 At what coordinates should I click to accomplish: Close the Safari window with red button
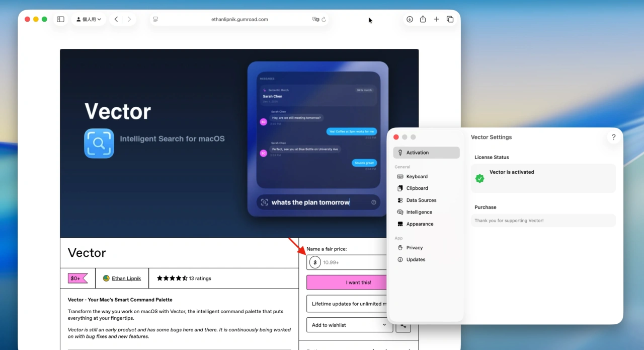(x=27, y=19)
